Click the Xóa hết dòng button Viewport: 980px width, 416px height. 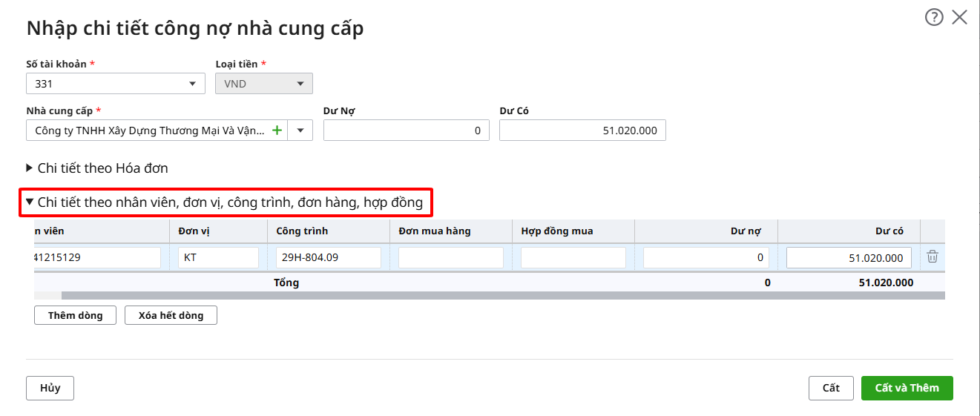[171, 315]
